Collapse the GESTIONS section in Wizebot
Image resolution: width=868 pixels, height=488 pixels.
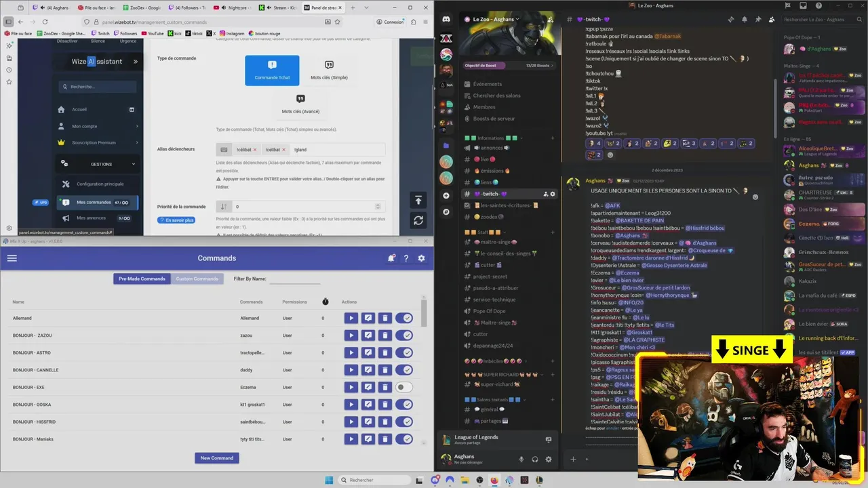(133, 164)
